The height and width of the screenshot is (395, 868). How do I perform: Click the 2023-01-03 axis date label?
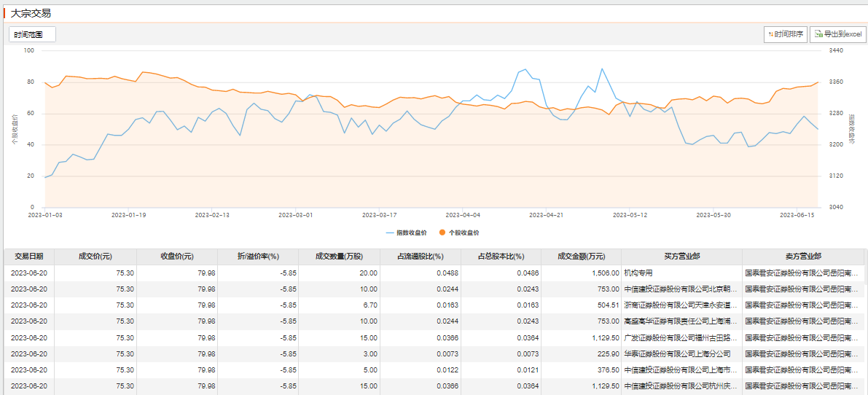[x=45, y=214]
